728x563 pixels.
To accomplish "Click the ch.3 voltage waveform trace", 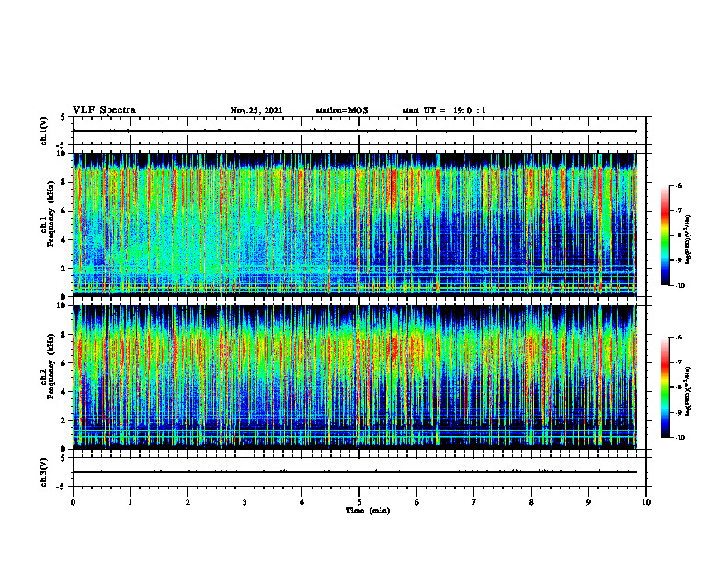I will point(354,472).
